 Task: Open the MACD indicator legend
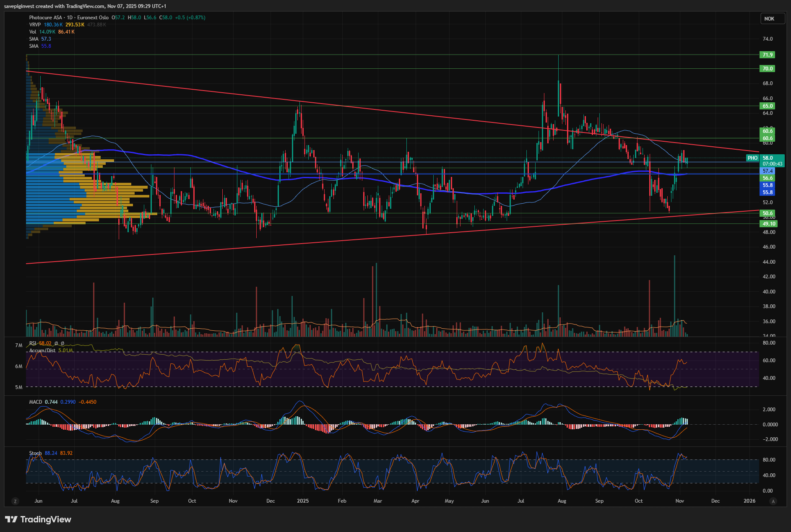[x=36, y=402]
